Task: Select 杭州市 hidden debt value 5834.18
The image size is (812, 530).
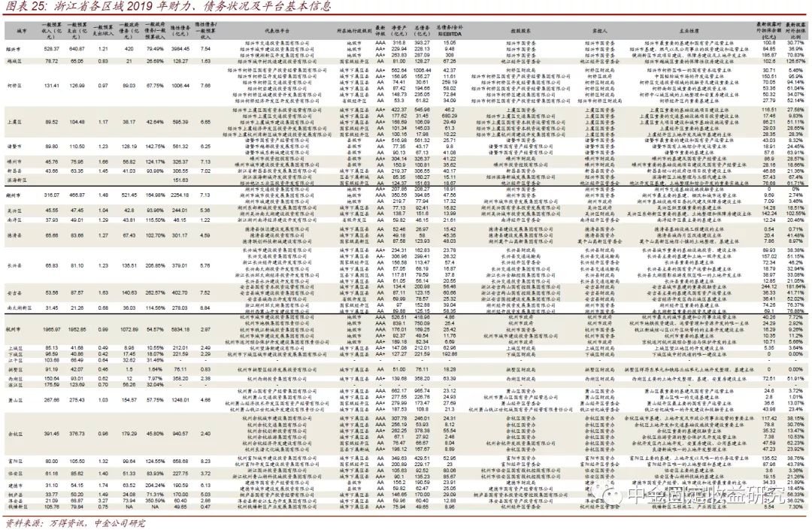Action: (x=180, y=329)
